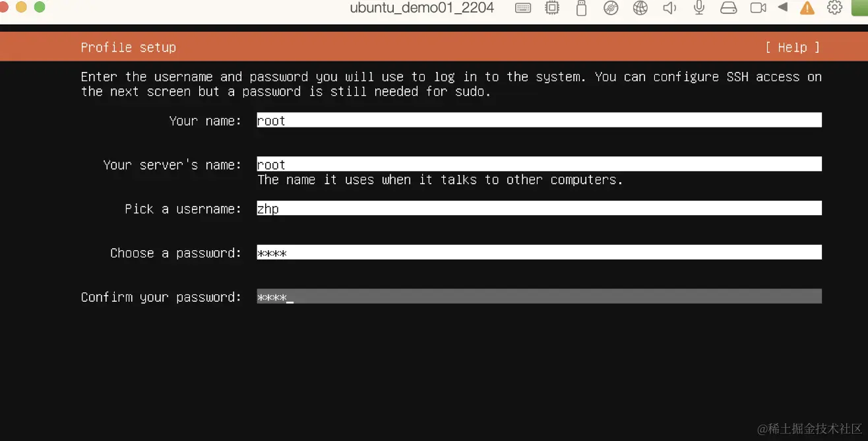This screenshot has width=868, height=441.
Task: Click the "Pick a username" field
Action: pos(540,209)
